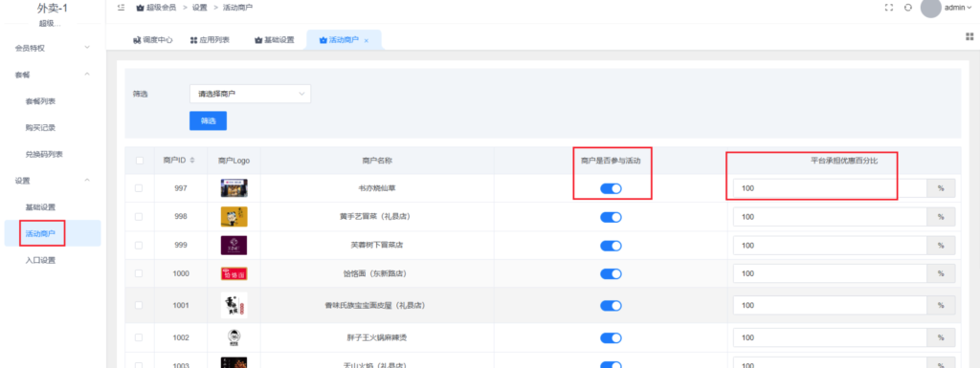Viewport: 980px width, 368px height.
Task: Click the merchant name 书亦烧仙草
Action: tap(377, 187)
